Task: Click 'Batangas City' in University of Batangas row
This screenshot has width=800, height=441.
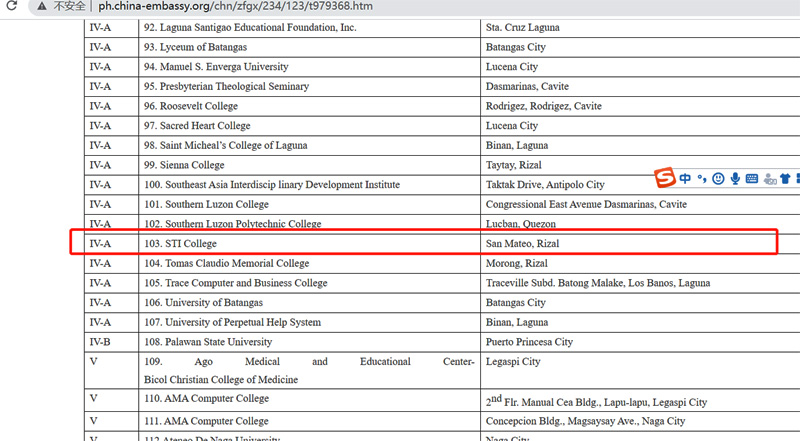Action: [515, 303]
